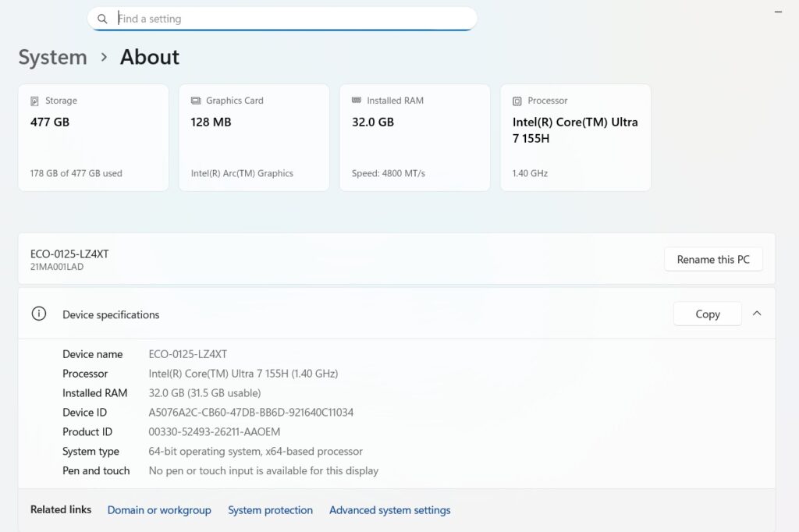Open Advanced system settings
Screen dimensions: 799x532
tap(389, 510)
